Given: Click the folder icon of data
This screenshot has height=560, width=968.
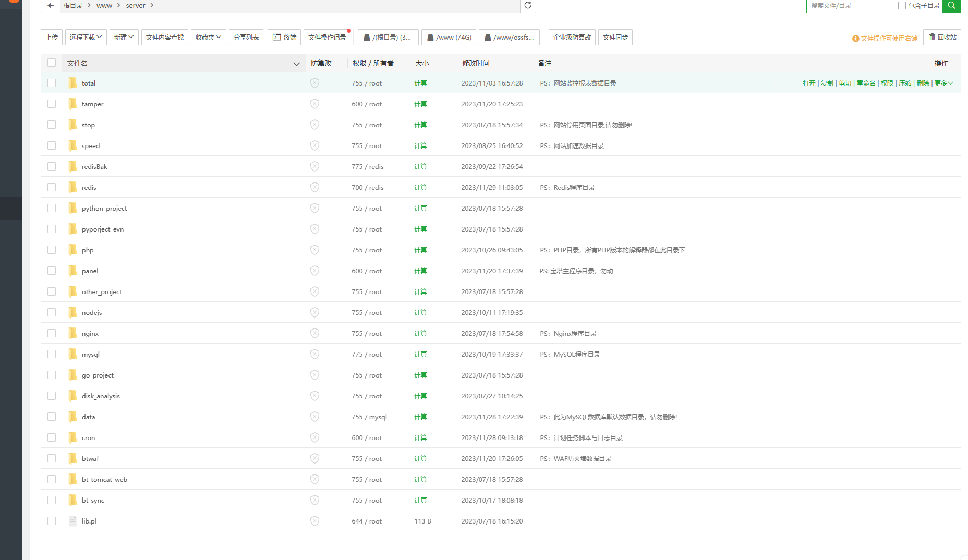Looking at the screenshot, I should click(72, 417).
